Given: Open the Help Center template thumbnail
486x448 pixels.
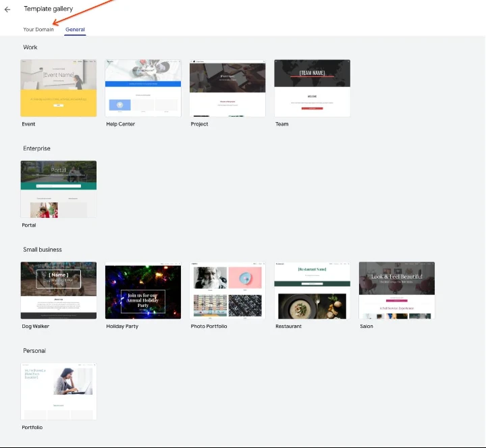Looking at the screenshot, I should tap(143, 88).
